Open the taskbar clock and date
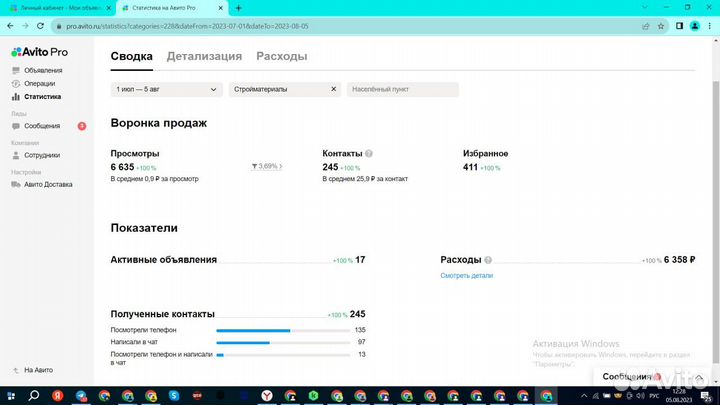 pos(679,396)
